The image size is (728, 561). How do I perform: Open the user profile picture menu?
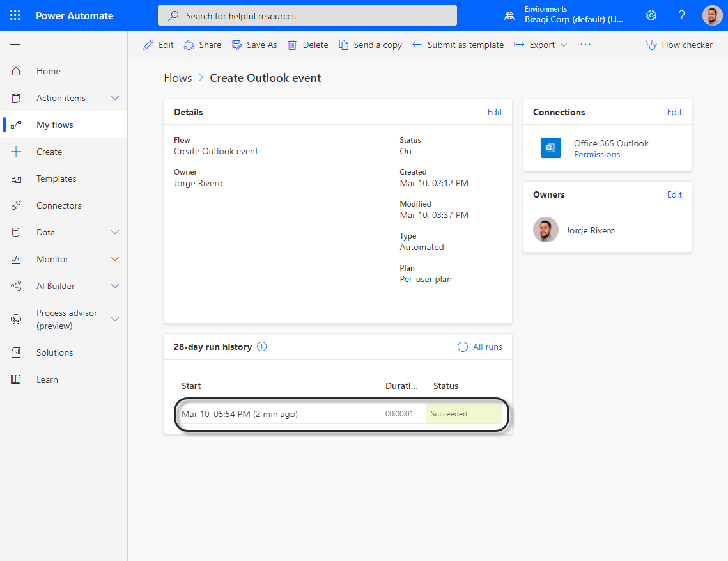712,15
